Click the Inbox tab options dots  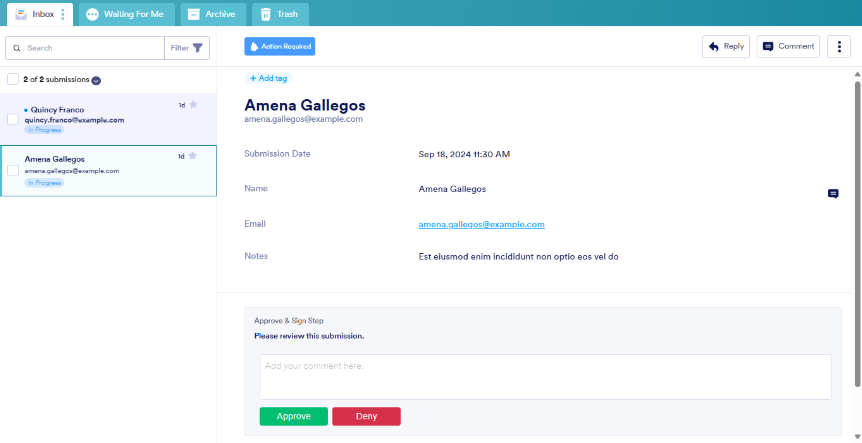[x=63, y=14]
